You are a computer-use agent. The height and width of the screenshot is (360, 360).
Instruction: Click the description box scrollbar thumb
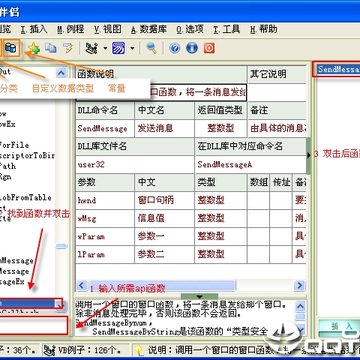301,316
